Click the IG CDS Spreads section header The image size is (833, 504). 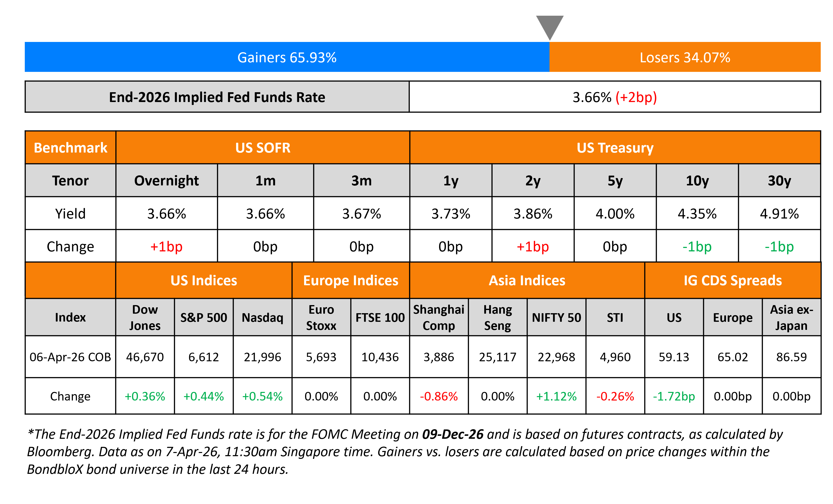tap(733, 280)
